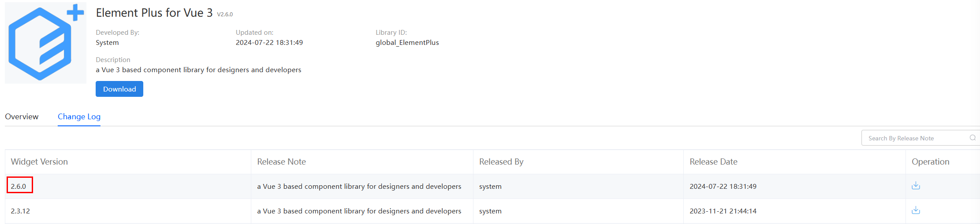This screenshot has height=224, width=980.
Task: Click the V2.6.0 version badge beside title
Action: pos(225,14)
